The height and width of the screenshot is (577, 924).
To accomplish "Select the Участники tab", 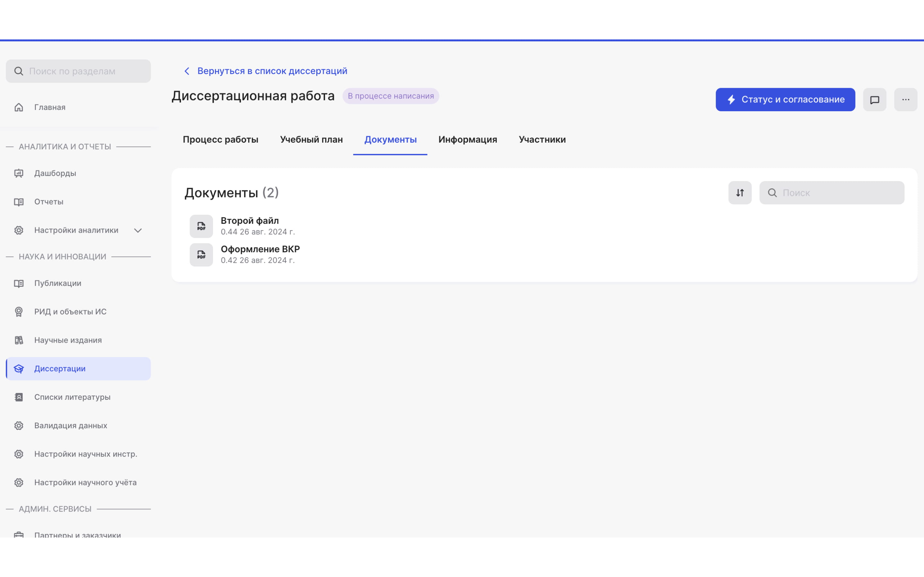I will coord(542,139).
